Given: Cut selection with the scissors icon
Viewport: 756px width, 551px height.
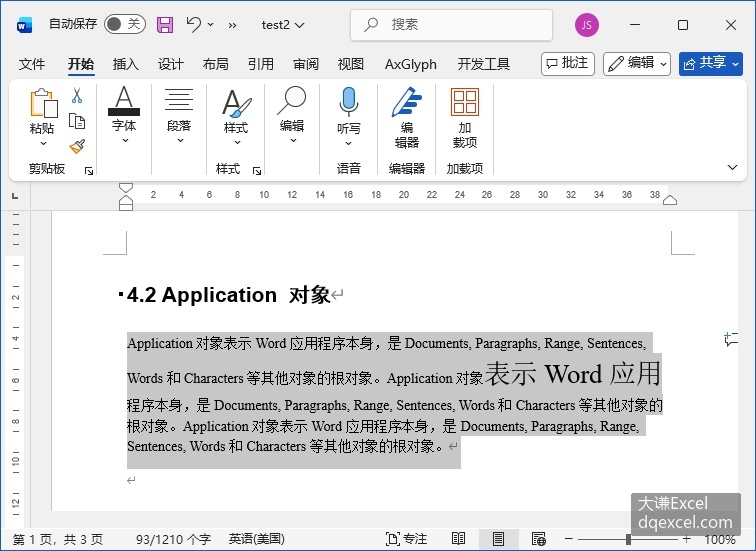Looking at the screenshot, I should (x=77, y=95).
